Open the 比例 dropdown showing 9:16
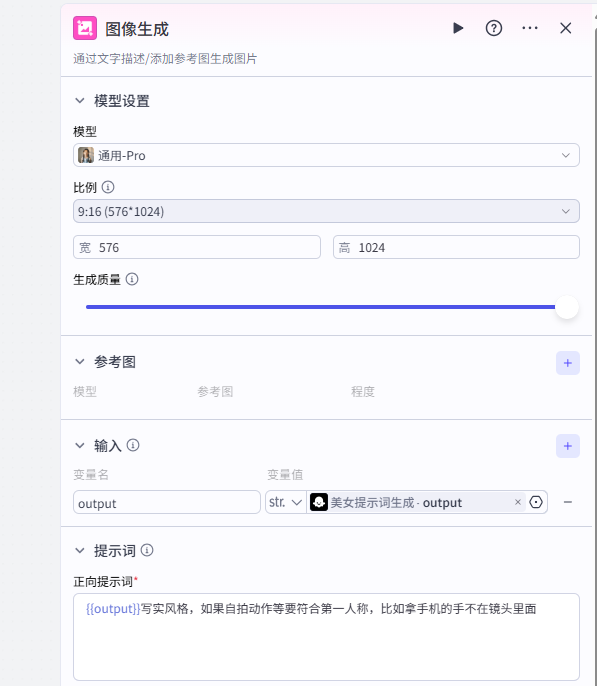This screenshot has height=686, width=597. click(326, 211)
